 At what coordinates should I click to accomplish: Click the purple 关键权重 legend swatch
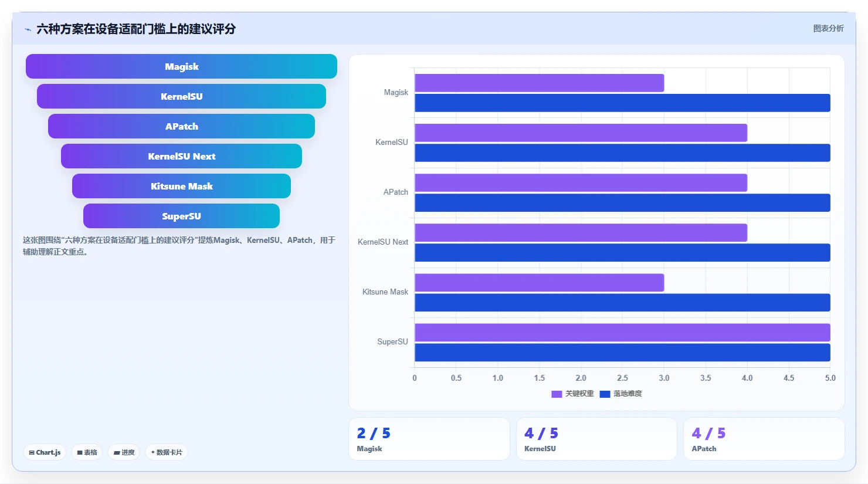click(557, 394)
